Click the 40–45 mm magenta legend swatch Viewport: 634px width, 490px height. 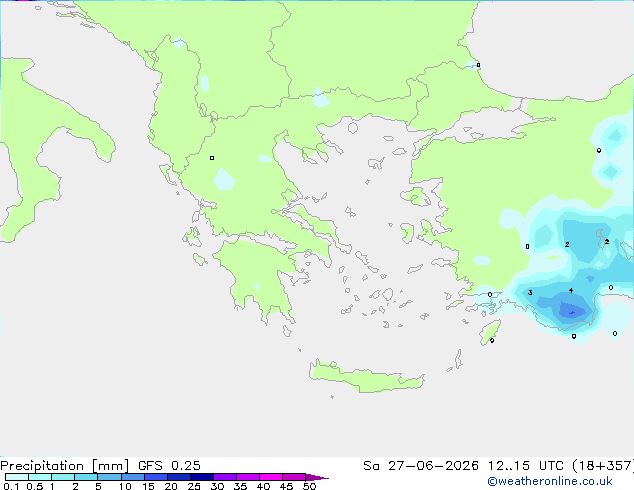coord(271,477)
